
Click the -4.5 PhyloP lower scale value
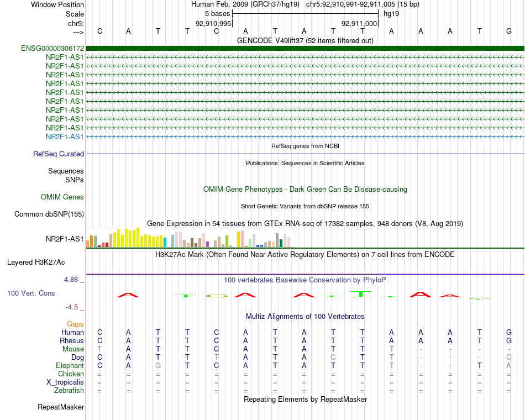[72, 307]
